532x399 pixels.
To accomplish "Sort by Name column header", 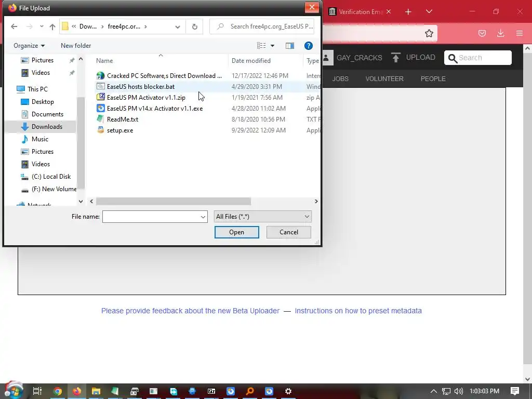I will coord(104,61).
